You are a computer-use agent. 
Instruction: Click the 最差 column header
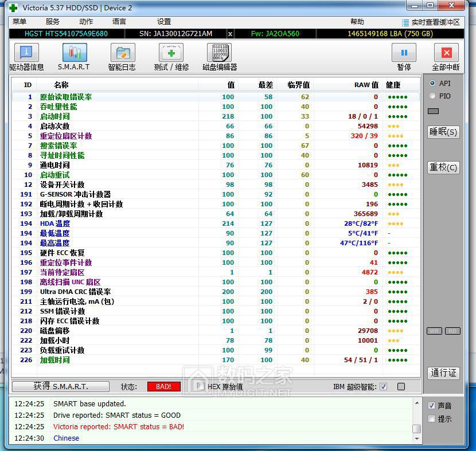[x=266, y=85]
